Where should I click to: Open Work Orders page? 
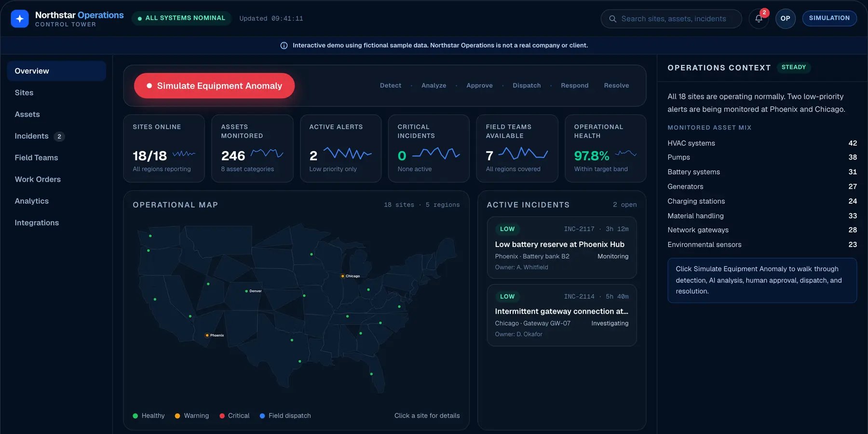(56, 179)
